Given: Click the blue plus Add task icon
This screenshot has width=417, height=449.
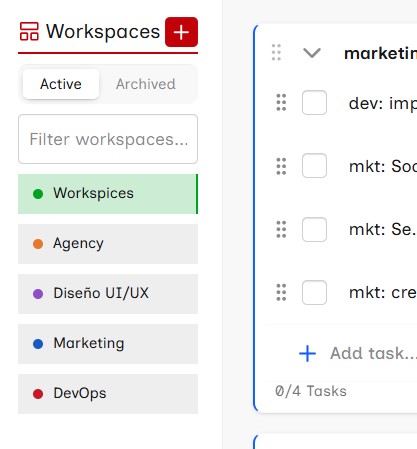Looking at the screenshot, I should click(x=307, y=354).
